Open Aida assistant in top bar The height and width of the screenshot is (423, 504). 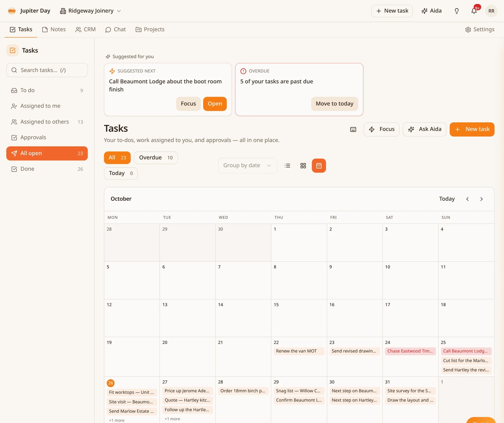point(431,11)
